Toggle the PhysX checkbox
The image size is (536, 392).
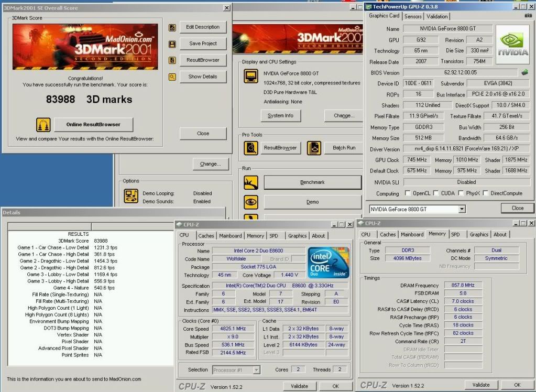coord(461,193)
